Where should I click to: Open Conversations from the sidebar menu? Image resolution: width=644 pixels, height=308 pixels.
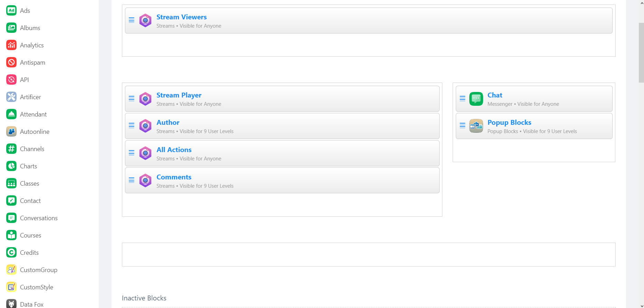[39, 218]
